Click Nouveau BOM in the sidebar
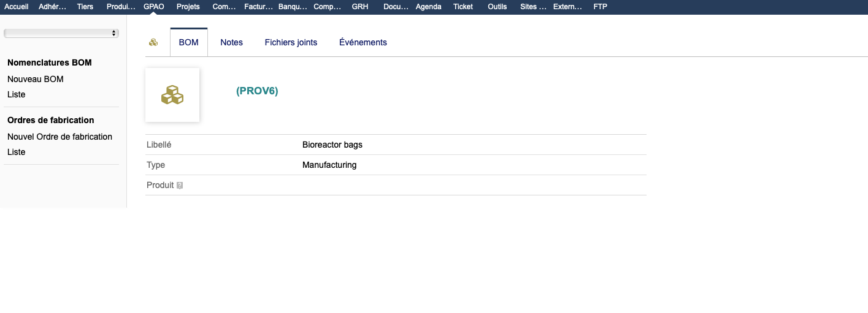The image size is (868, 313). tap(36, 79)
